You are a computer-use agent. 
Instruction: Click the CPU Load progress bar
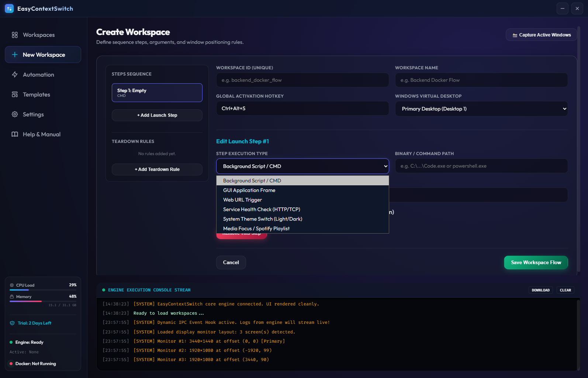click(x=43, y=290)
